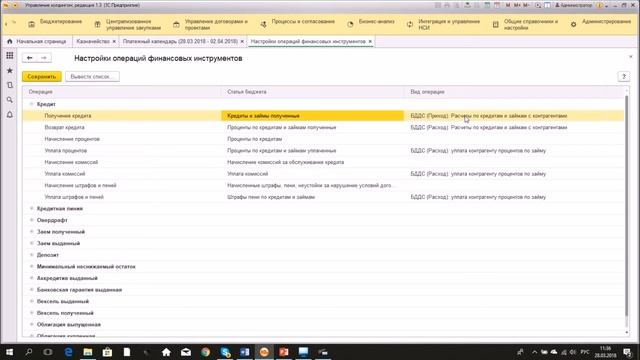Close Настройки операций финансовых инструментов tab
This screenshot has height=360, width=640.
(370, 41)
